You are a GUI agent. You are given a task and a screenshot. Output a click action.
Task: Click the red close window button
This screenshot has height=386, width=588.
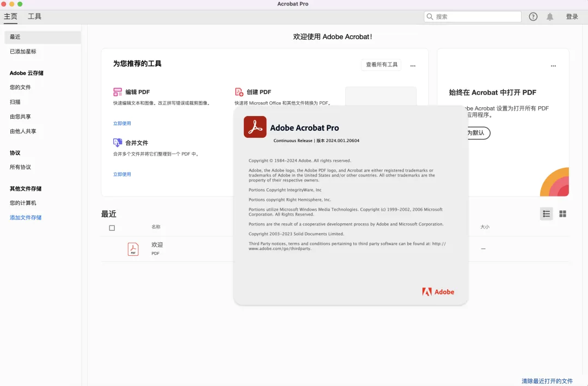click(4, 4)
